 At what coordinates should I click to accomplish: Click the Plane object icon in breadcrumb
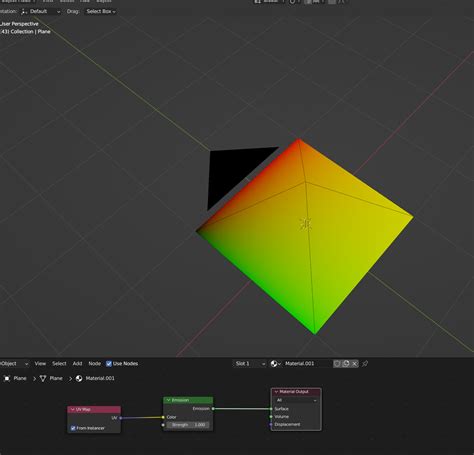[x=7, y=378]
